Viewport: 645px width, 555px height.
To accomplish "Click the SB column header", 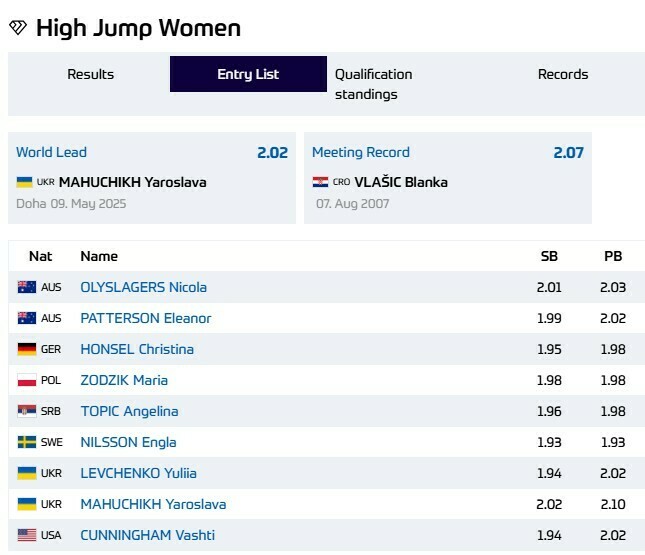I will coord(549,256).
